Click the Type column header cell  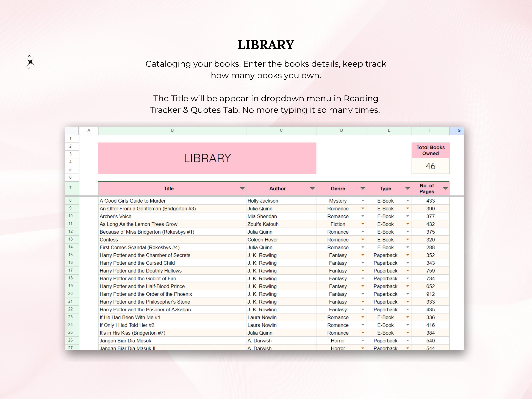(389, 189)
